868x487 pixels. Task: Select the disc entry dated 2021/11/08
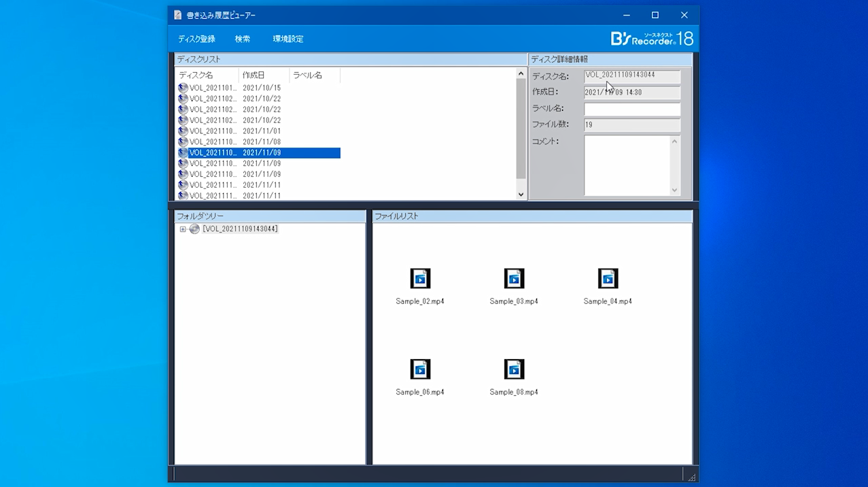tap(213, 142)
